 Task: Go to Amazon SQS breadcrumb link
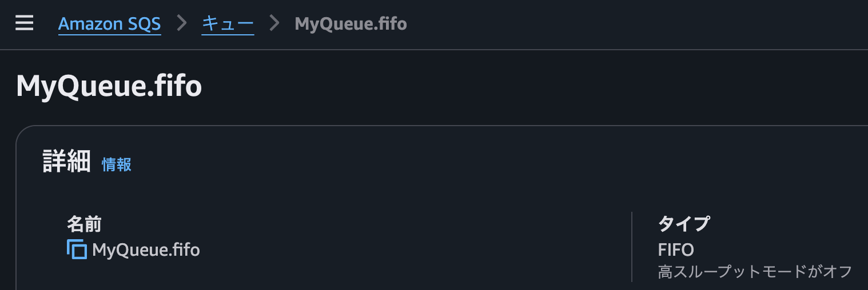pyautogui.click(x=109, y=24)
